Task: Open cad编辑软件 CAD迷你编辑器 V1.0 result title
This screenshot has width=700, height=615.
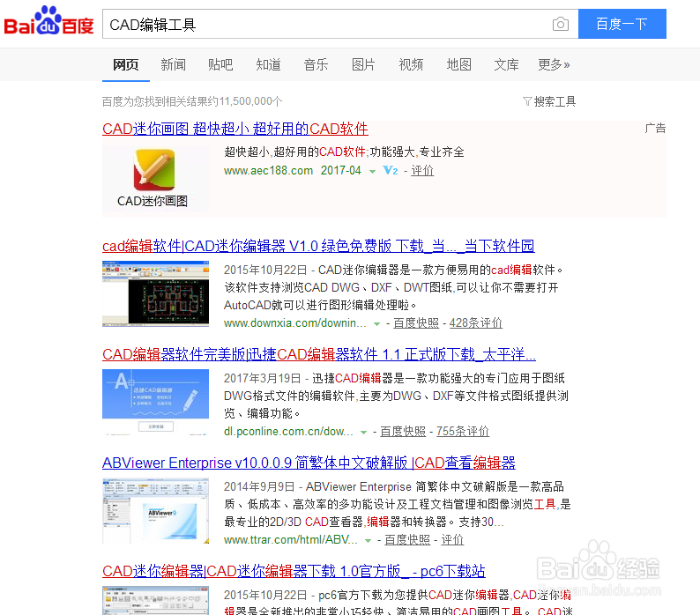Action: (318, 246)
